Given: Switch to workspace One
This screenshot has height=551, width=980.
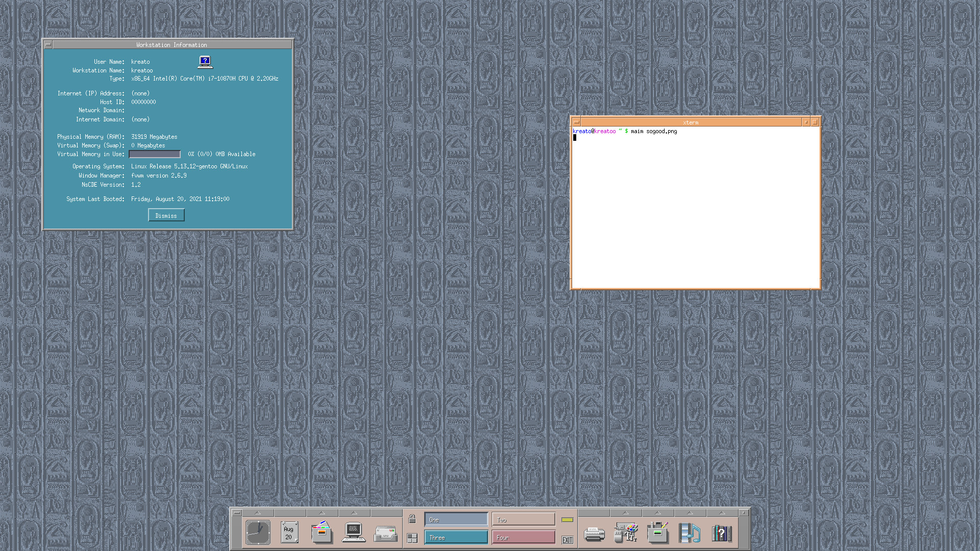Looking at the screenshot, I should [456, 520].
